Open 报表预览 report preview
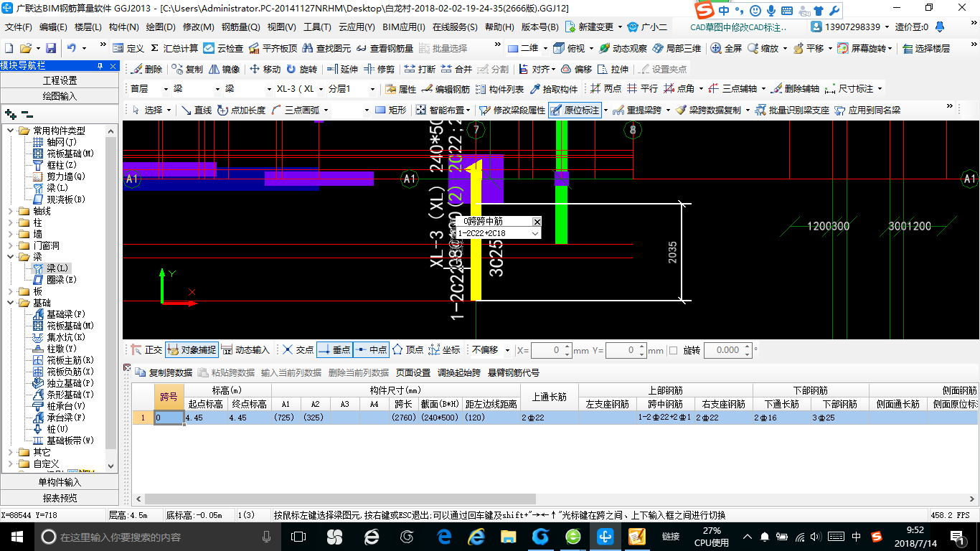Image resolution: width=980 pixels, height=551 pixels. [60, 497]
